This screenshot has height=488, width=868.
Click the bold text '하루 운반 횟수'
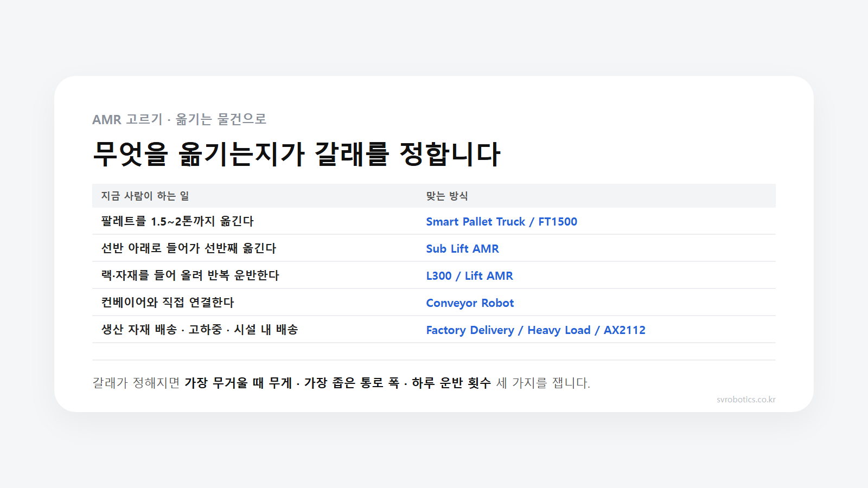point(451,383)
